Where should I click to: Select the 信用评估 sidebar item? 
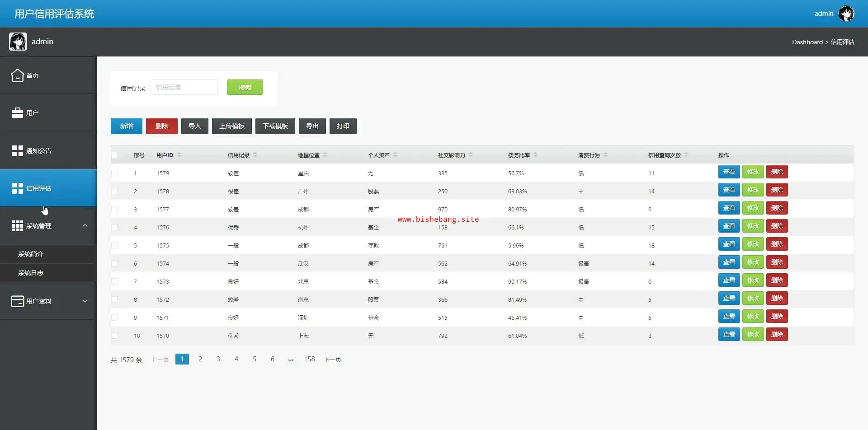coord(48,188)
